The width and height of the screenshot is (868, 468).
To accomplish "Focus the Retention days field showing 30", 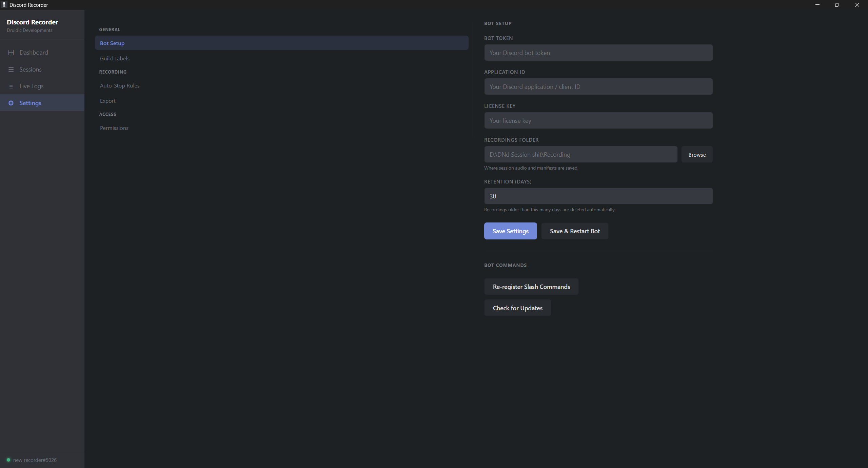I will point(598,196).
